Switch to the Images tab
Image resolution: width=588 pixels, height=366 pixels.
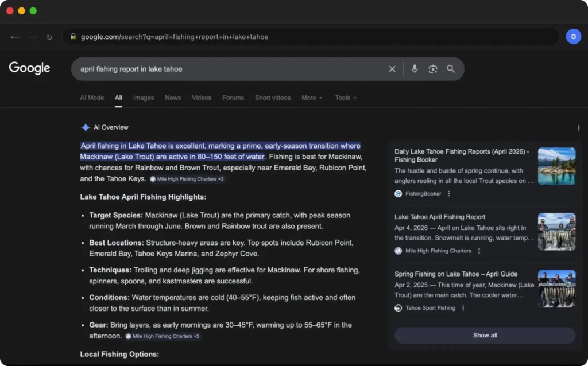coord(143,98)
